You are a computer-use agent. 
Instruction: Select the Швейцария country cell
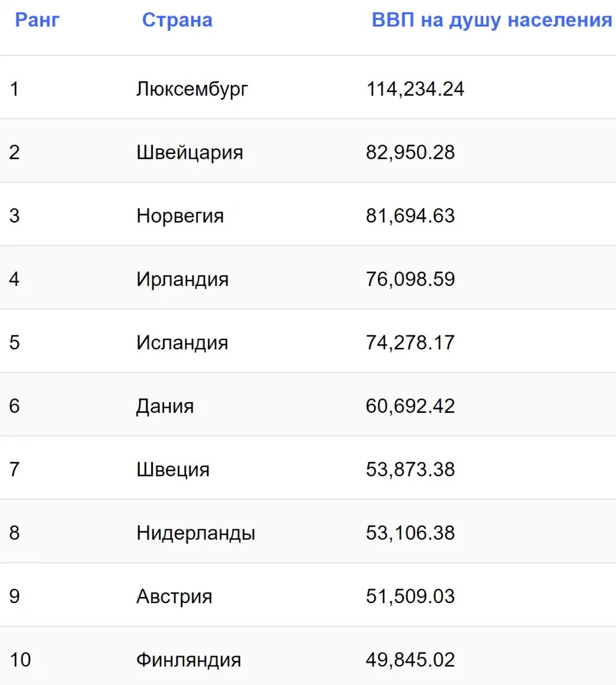[x=189, y=152]
